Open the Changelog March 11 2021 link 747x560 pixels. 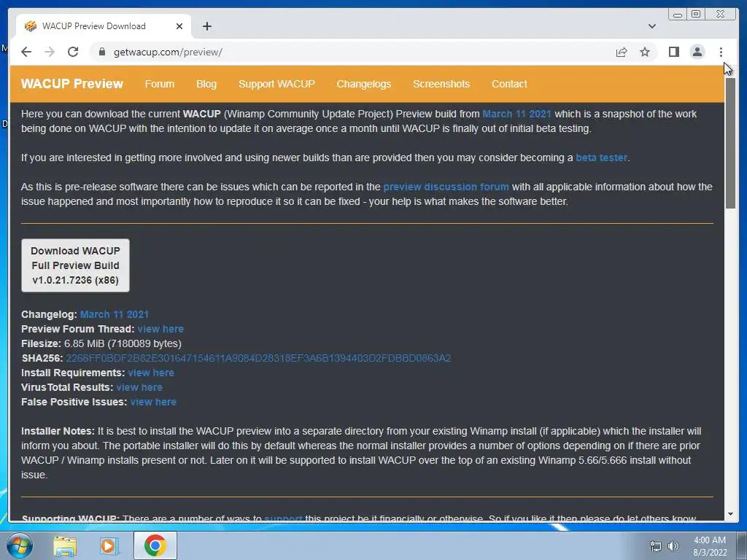click(x=115, y=314)
